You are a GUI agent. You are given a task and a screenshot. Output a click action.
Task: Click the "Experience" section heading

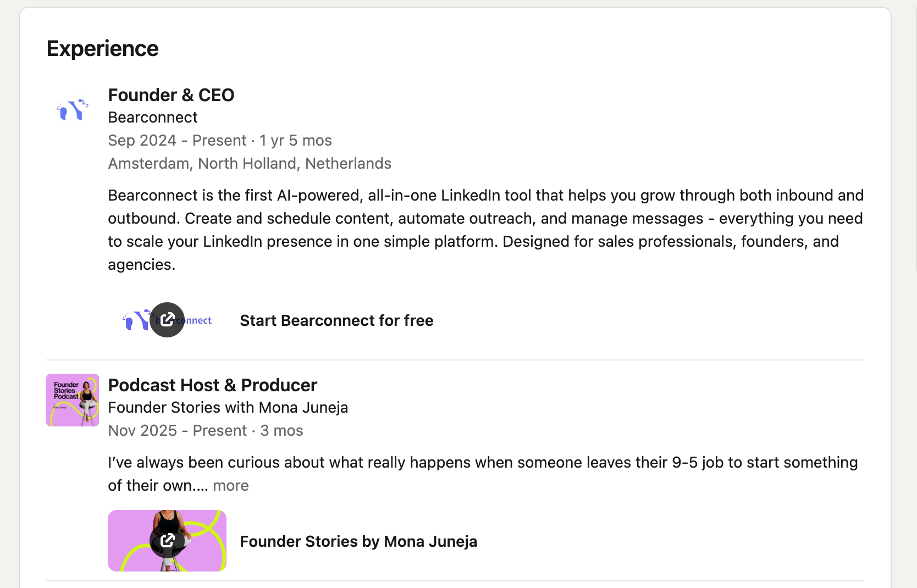pos(103,49)
